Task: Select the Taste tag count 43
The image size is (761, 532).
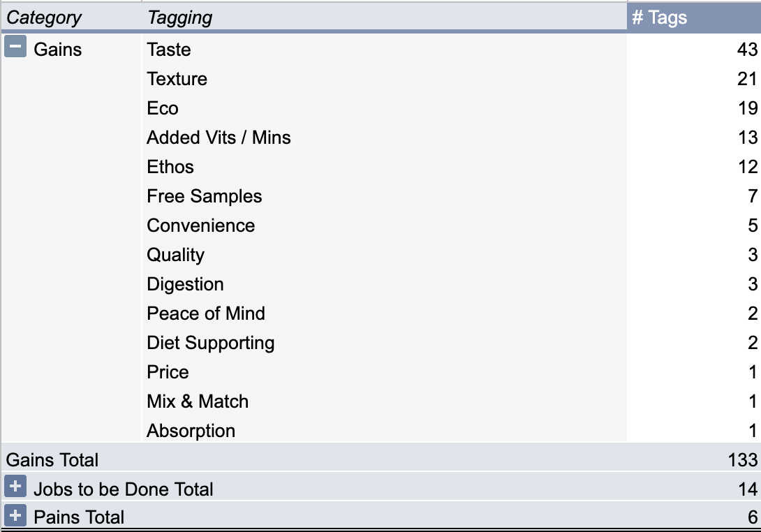Action: (747, 50)
